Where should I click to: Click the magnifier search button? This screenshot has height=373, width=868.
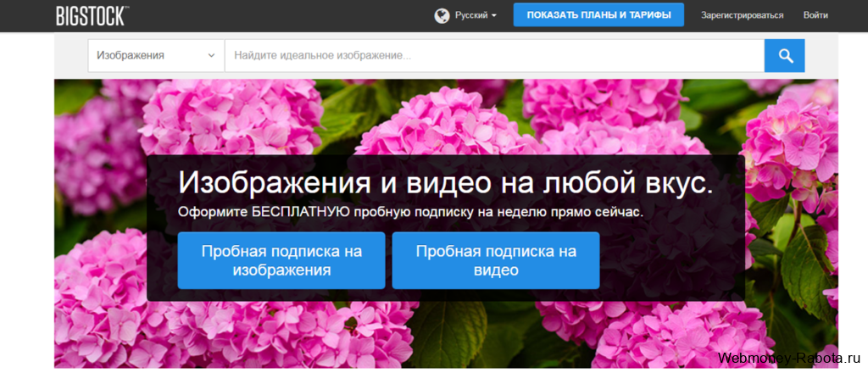pos(784,55)
